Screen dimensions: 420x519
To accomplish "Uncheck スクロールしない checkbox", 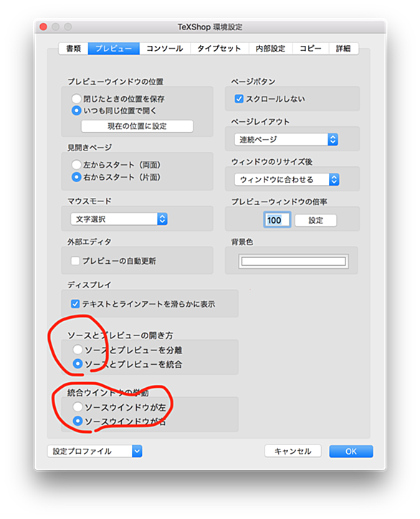I will [239, 99].
